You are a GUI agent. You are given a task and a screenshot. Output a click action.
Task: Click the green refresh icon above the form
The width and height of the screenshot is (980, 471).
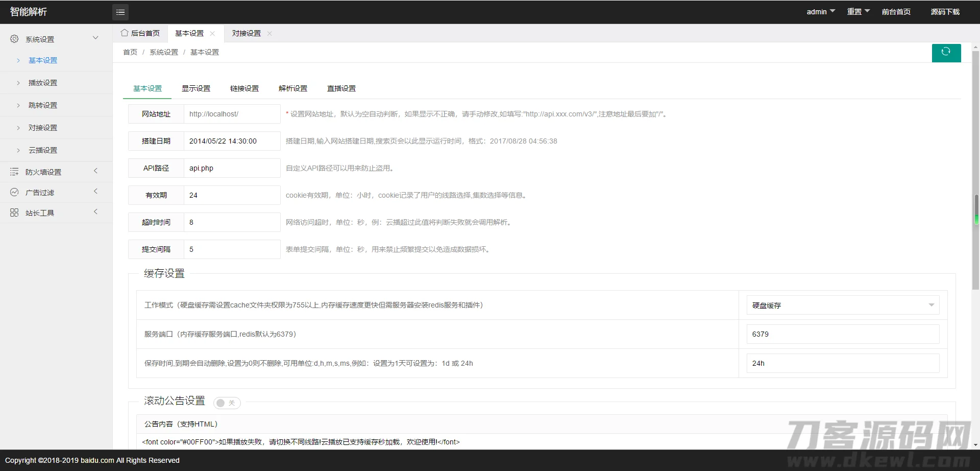pos(946,53)
